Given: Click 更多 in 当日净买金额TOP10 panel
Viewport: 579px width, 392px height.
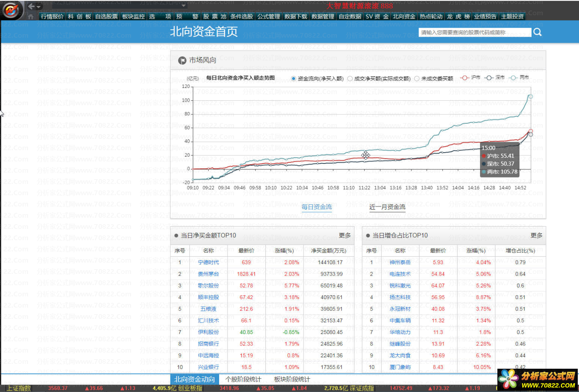Looking at the screenshot, I should coord(345,235).
